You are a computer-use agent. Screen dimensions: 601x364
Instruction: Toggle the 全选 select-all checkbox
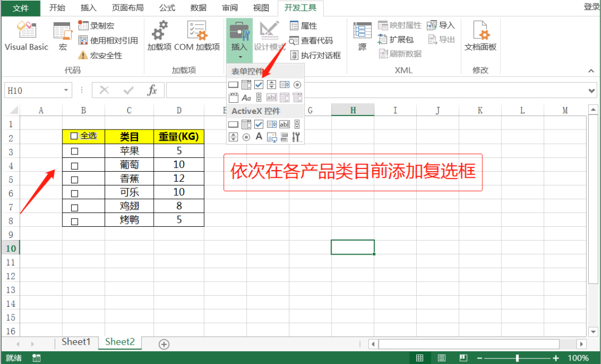74,136
